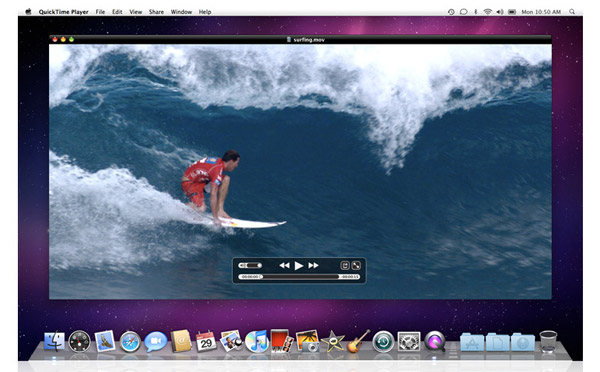The image size is (600, 372).
Task: Open Address Book from the Dock
Action: [181, 341]
